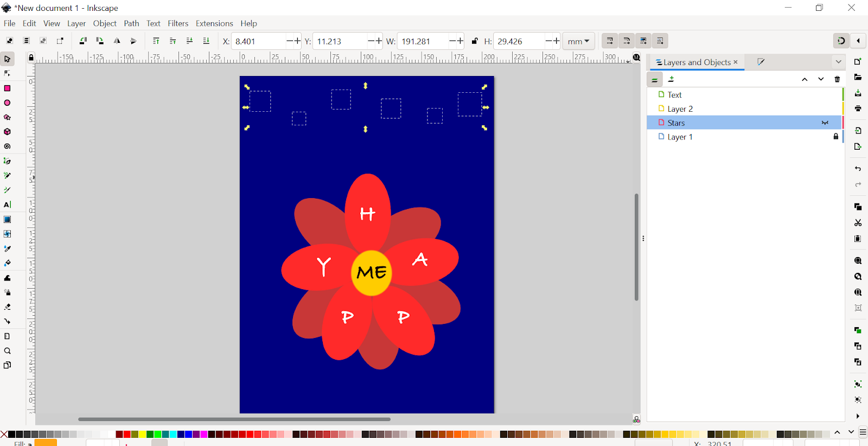This screenshot has height=446, width=868.
Task: Select the Connector tool
Action: pos(7,321)
